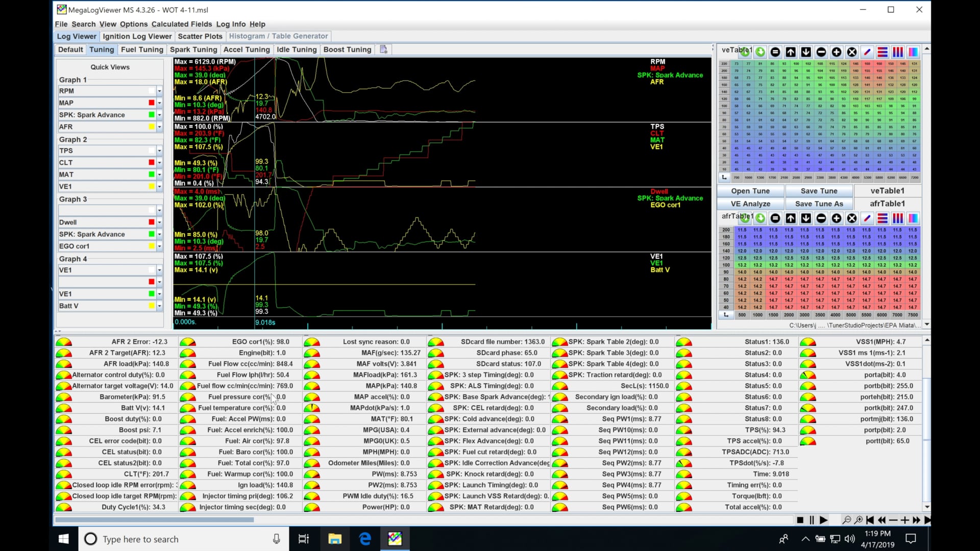Open the Batt V field dropdown
The width and height of the screenshot is (980, 551).
159,306
